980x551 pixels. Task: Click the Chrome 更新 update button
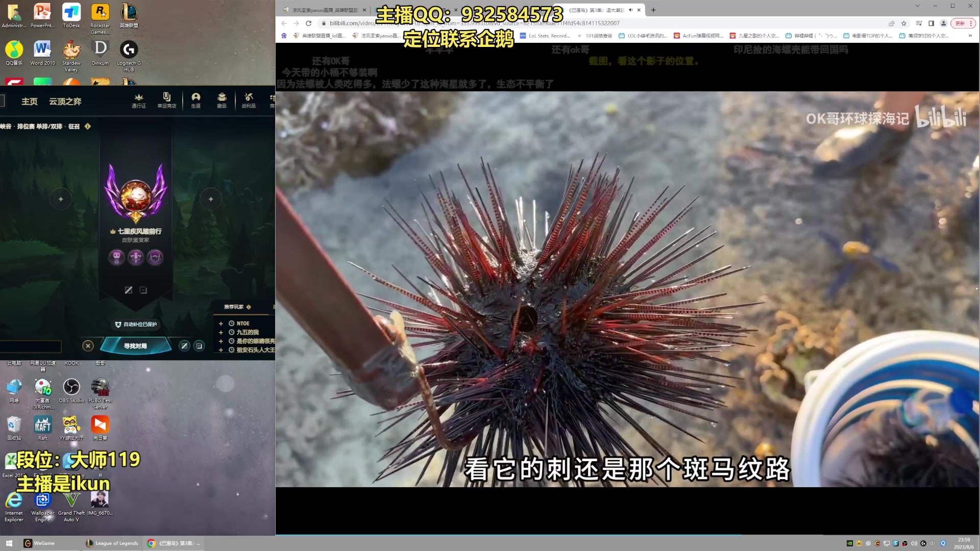pos(963,23)
